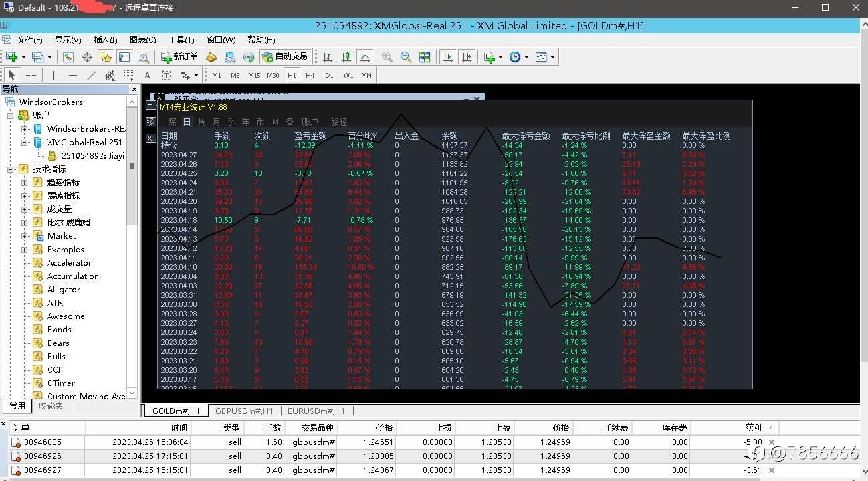Toggle the 自动交易 auto trading button
Screen dimensions: 868x481
[x=285, y=57]
